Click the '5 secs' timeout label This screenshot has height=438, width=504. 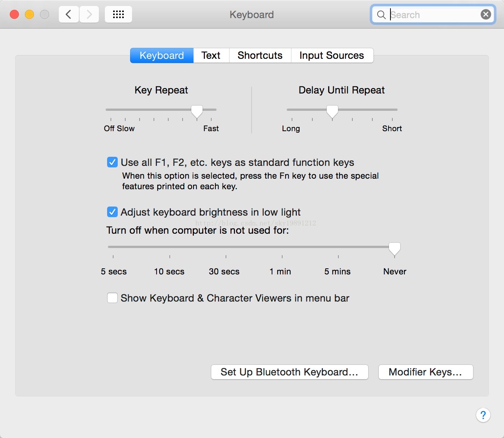(x=114, y=271)
